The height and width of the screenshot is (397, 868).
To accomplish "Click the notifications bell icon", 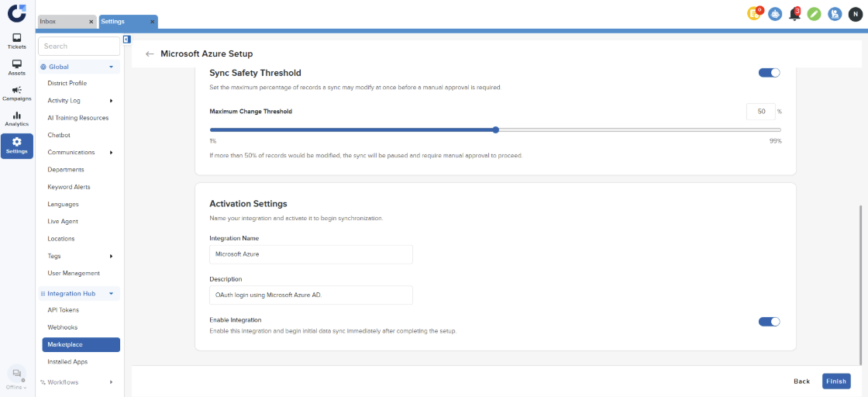I will pyautogui.click(x=794, y=14).
